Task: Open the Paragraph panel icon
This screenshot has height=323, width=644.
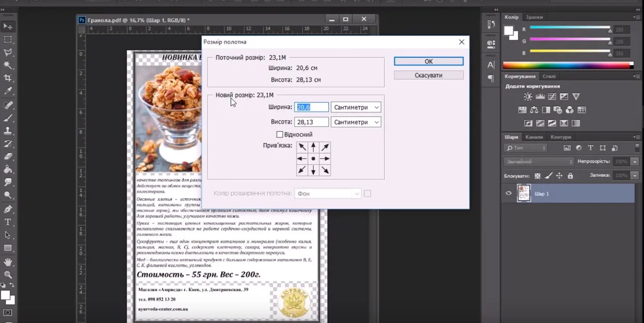Action: coord(491,79)
